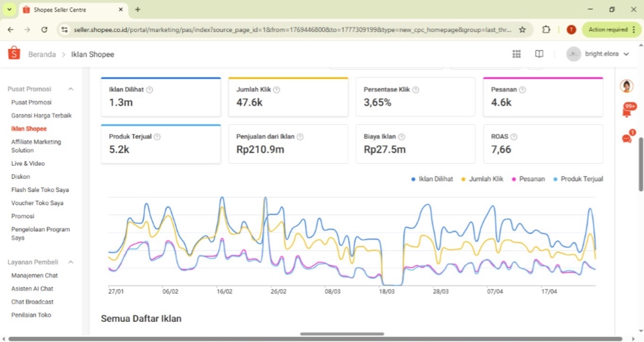Image resolution: width=644 pixels, height=342 pixels.
Task: Collapse the Pusat Promosi sidebar section
Action: click(x=70, y=89)
